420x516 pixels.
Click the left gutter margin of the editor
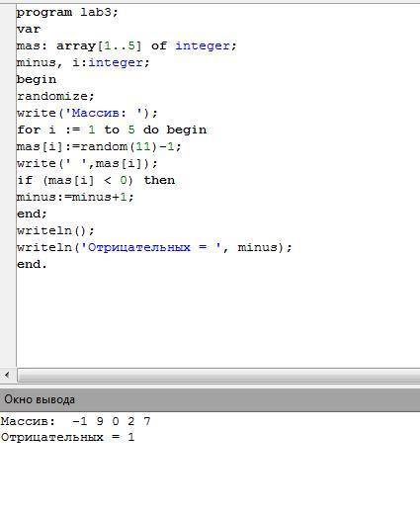(8, 185)
